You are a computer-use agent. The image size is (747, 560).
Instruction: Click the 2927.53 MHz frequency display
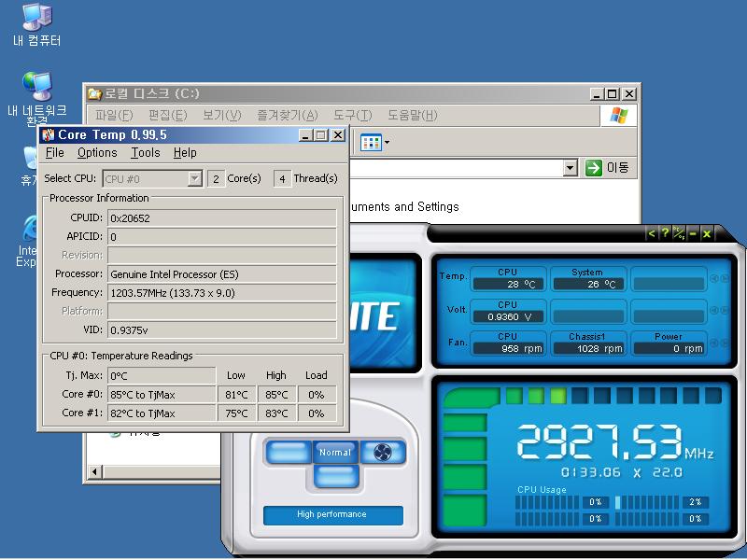[x=615, y=442]
